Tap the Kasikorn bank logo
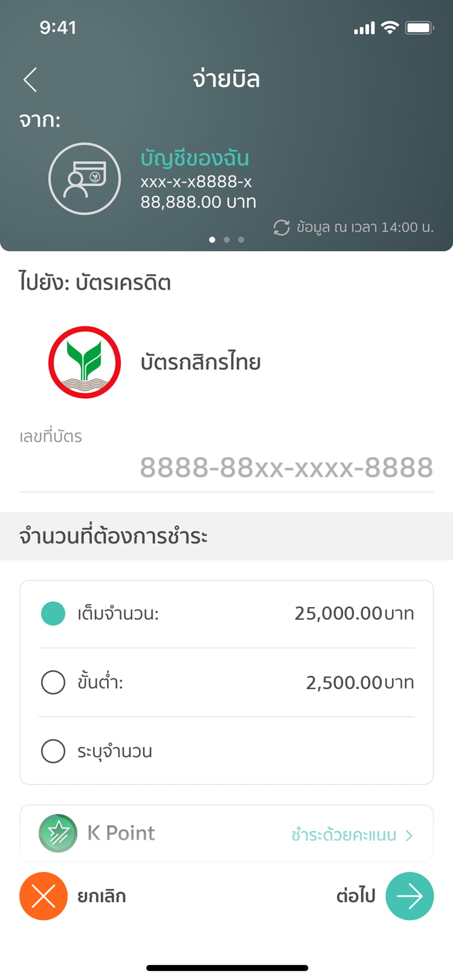This screenshot has width=453, height=980. pyautogui.click(x=85, y=362)
